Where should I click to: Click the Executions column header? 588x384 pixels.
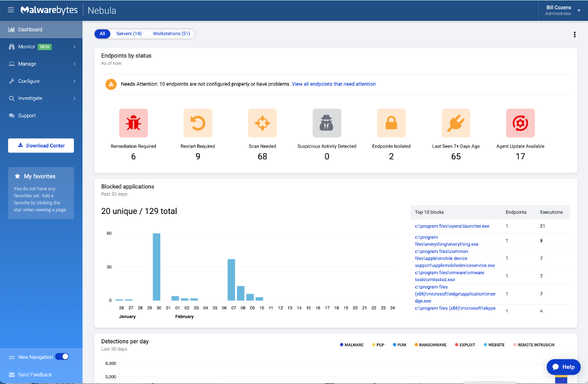[x=552, y=212]
